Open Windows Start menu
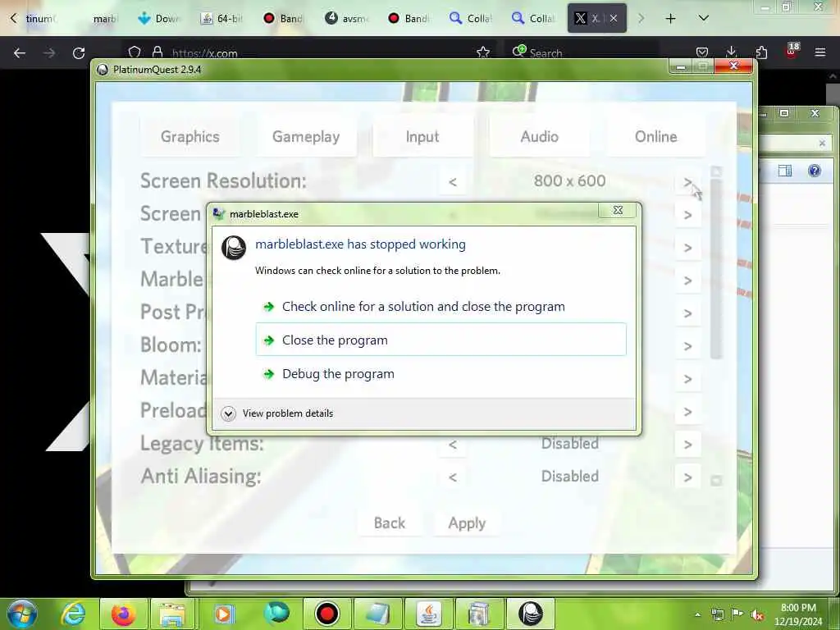The width and height of the screenshot is (840, 630). pos(21,614)
